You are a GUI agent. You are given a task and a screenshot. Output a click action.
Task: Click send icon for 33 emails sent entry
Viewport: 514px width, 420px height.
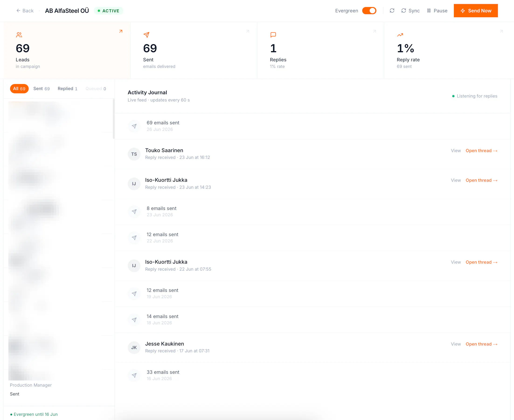point(134,375)
